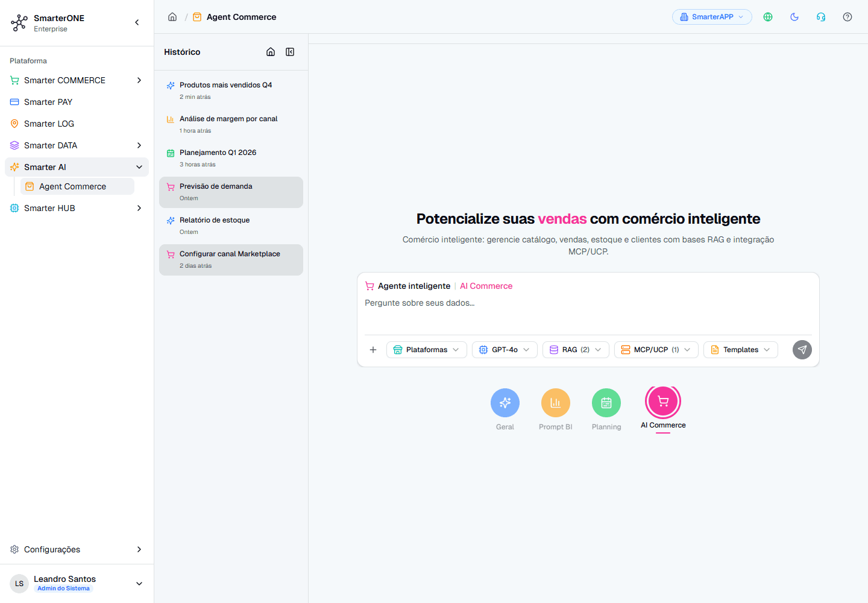Open 'Relatório de estoque' history item
868x603 pixels.
231,226
